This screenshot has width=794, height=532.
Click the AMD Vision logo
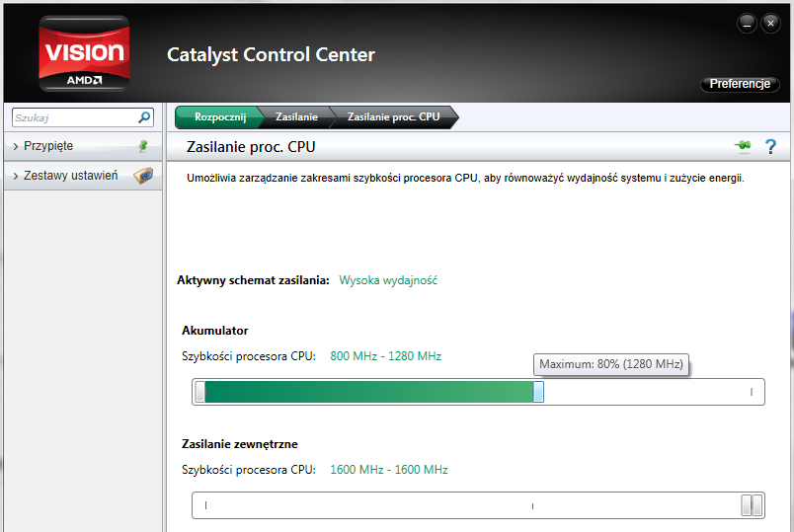tap(84, 53)
